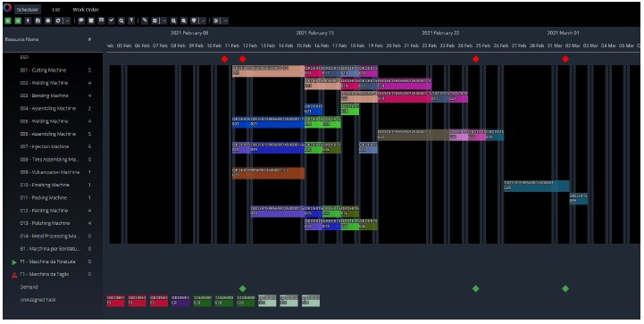Click the zoom in magnifier icon
Viewport: 644px width, 324px height.
(174, 21)
